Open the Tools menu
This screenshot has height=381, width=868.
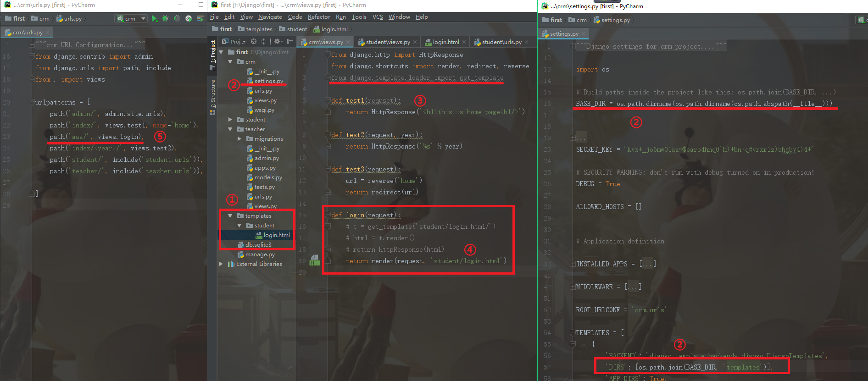click(x=359, y=17)
